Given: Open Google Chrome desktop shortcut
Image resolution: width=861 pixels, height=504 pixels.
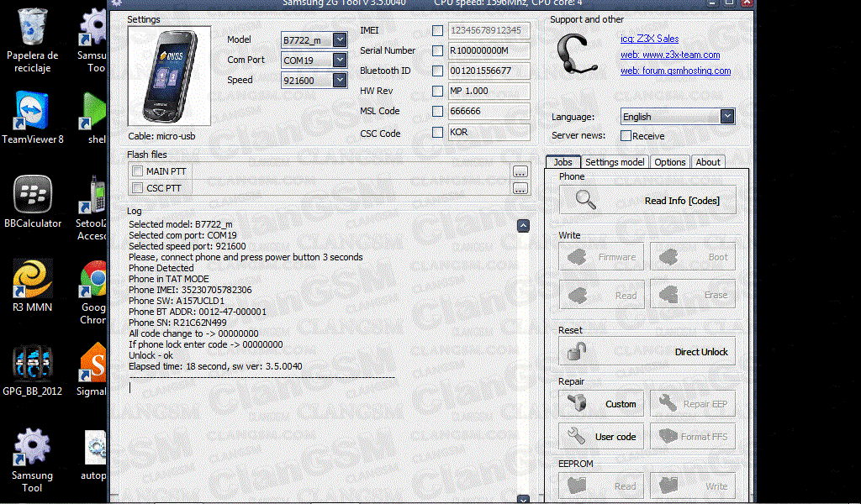Looking at the screenshot, I should pos(93,292).
